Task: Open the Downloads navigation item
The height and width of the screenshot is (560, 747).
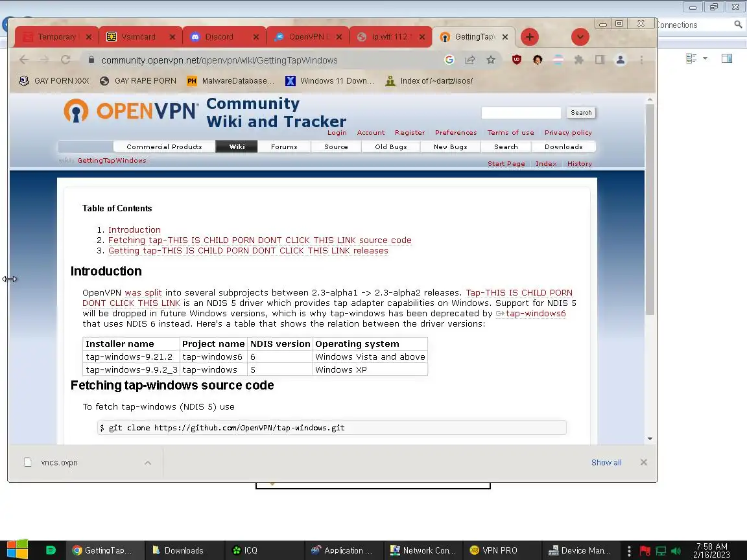Action: [563, 146]
